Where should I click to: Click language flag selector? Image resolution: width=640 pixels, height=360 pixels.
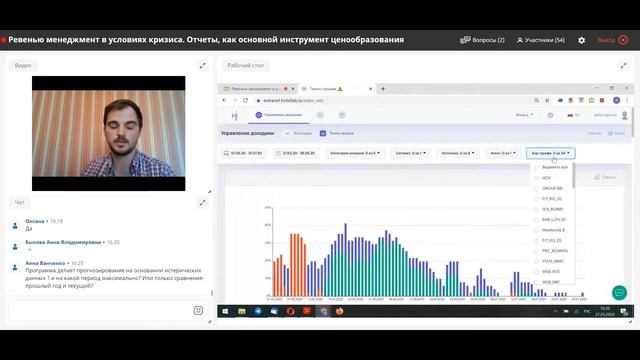pyautogui.click(x=573, y=115)
